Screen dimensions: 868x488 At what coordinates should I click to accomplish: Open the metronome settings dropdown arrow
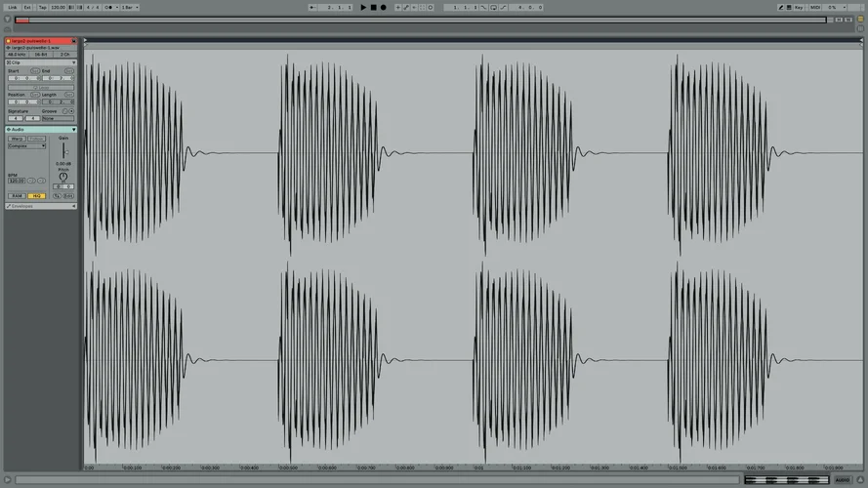[117, 8]
